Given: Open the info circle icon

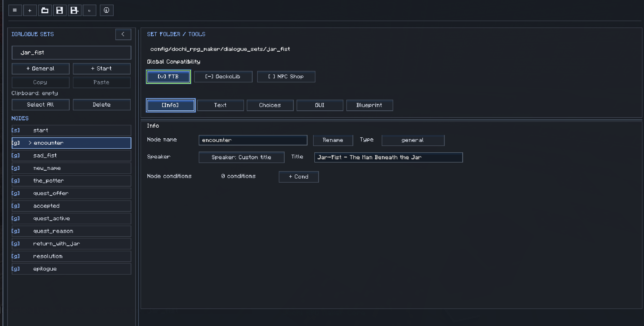Looking at the screenshot, I should [107, 10].
